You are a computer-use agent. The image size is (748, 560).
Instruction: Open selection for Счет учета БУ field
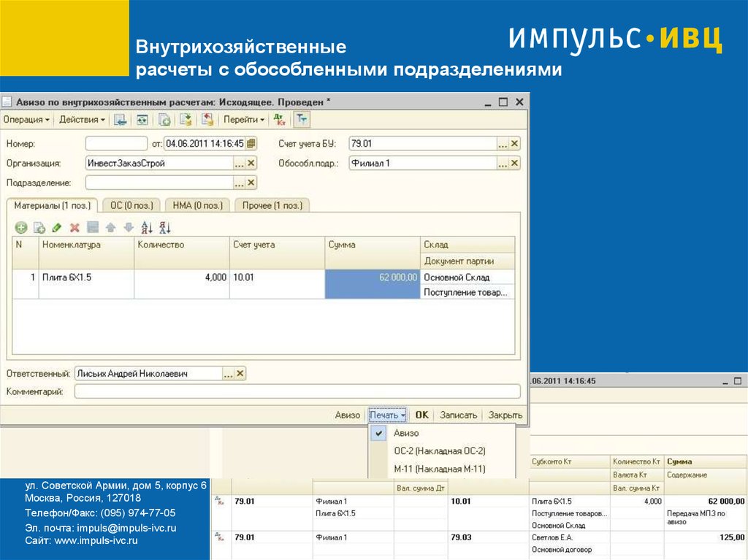[502, 144]
